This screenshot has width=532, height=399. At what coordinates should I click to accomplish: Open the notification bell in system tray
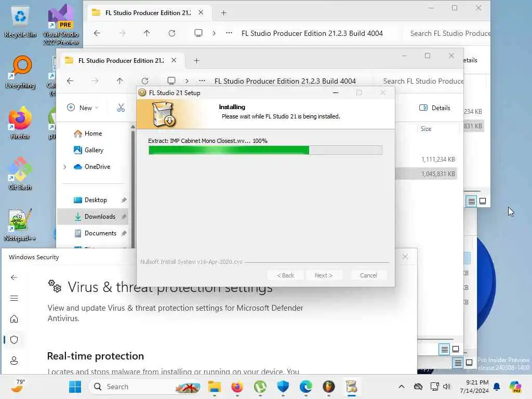pyautogui.click(x=497, y=387)
